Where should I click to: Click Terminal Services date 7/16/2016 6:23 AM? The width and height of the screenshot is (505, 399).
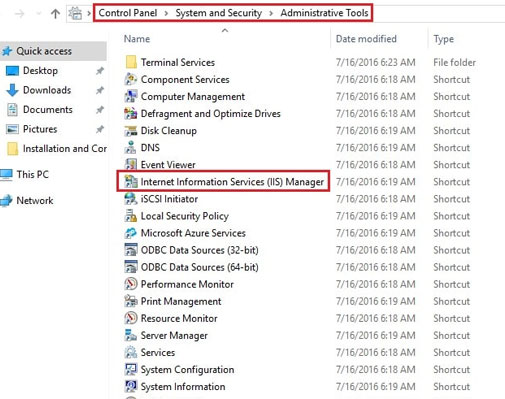(x=376, y=62)
